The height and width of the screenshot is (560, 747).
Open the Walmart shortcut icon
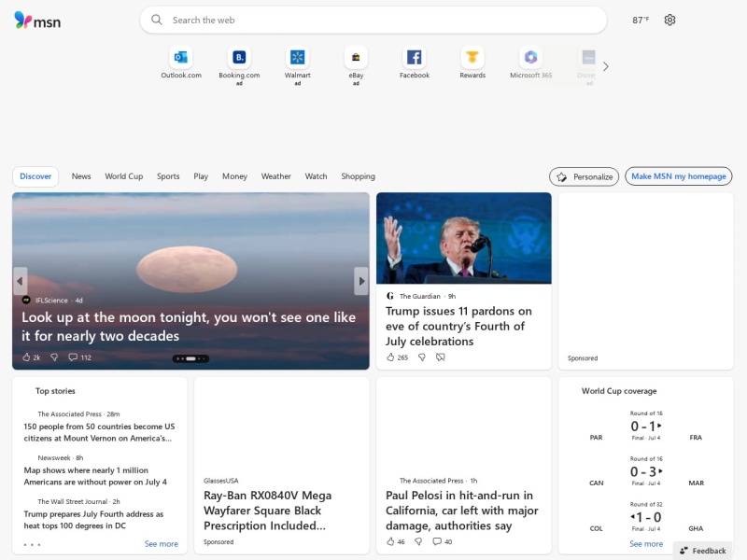(297, 58)
